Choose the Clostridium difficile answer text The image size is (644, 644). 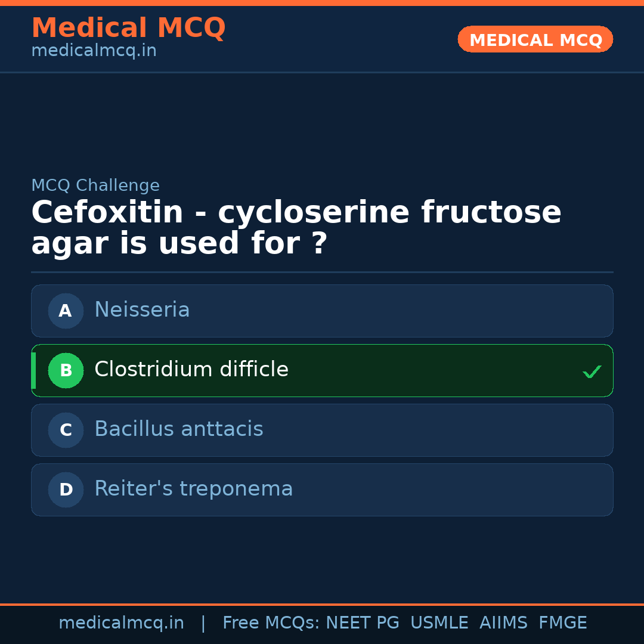tap(191, 370)
